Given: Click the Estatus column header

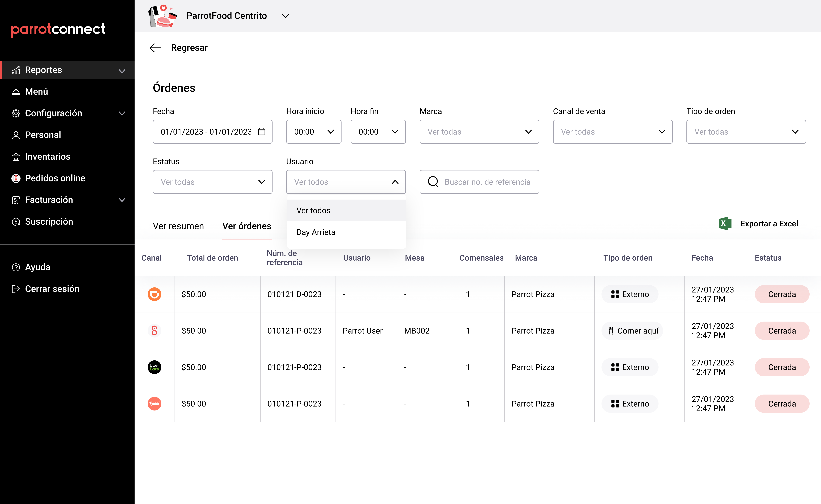Looking at the screenshot, I should tap(768, 258).
